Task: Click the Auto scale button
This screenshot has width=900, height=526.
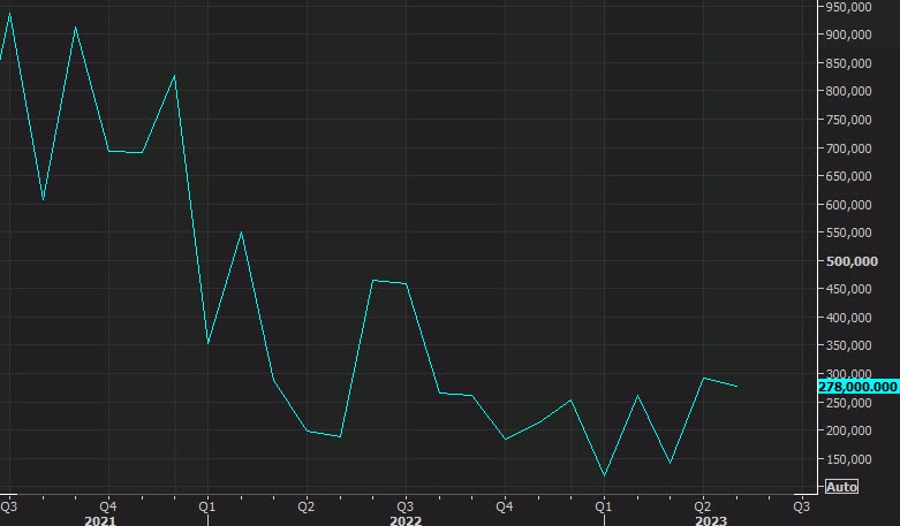Action: coord(841,487)
